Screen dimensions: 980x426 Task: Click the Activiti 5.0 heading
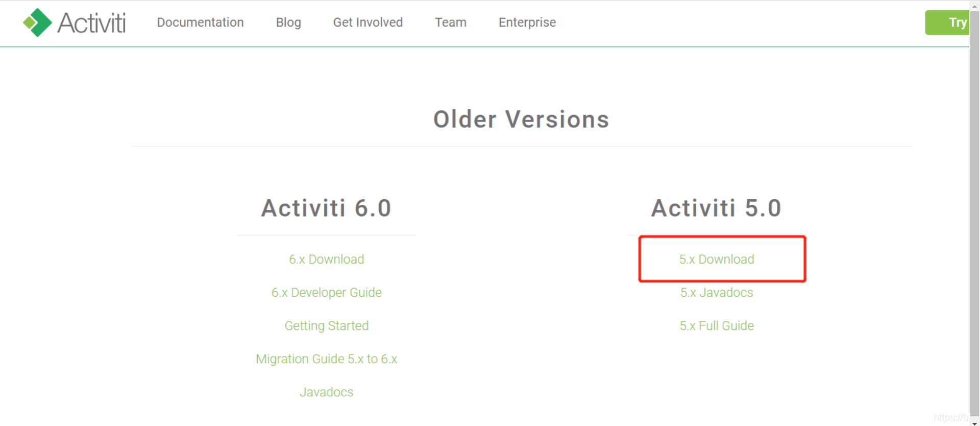coord(717,208)
